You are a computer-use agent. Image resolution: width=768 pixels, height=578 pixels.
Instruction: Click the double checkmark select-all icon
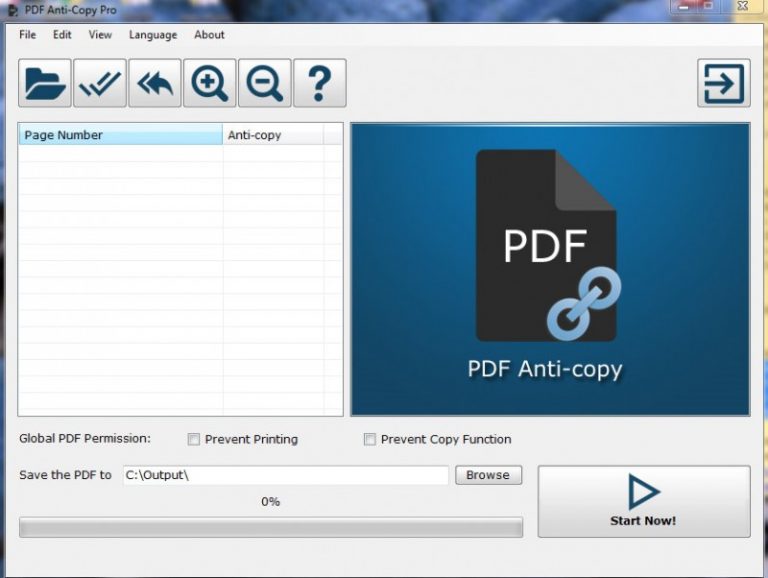(100, 83)
